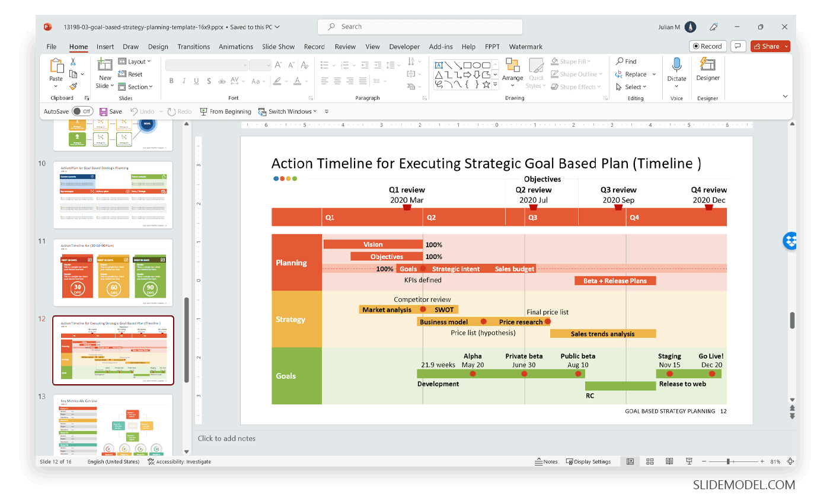The image size is (830, 504).
Task: Switch to the Slide Show tab
Action: point(278,47)
